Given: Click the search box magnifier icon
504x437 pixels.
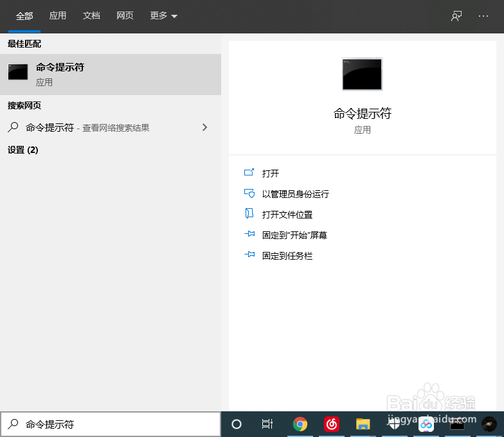Looking at the screenshot, I should coord(13,424).
